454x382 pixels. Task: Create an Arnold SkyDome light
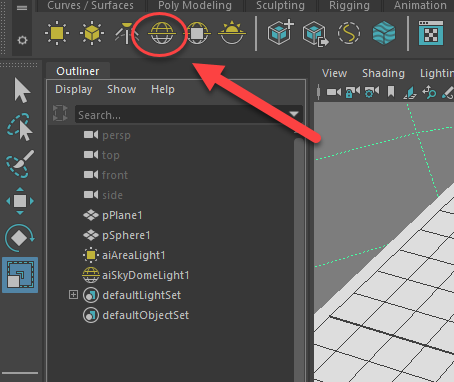click(162, 33)
